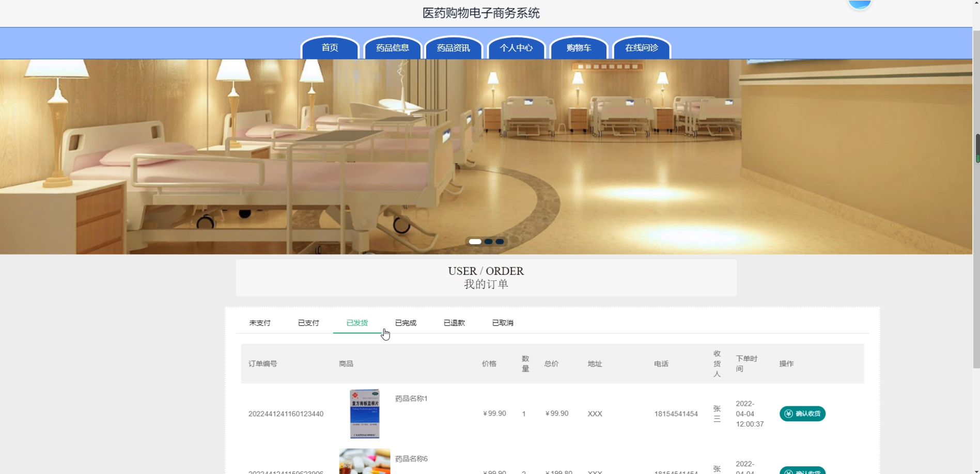Click phone number 18154541454 in first row
Viewport: 980px width, 474px height.
676,414
